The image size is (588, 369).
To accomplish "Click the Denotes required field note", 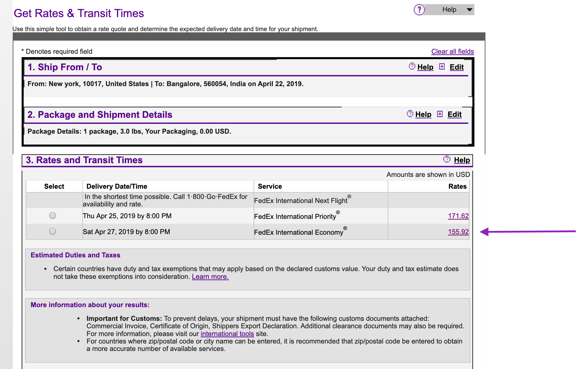I will 57,52.
